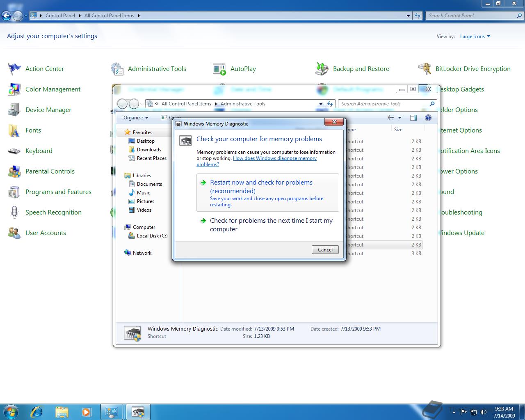
Task: Open the recent pages dropdown beside Control Panel's Back
Action: point(26,16)
